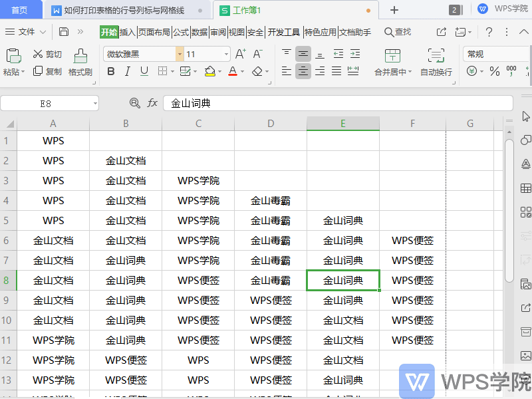Click the fill color bucket swatch
The width and height of the screenshot is (532, 399).
210,71
